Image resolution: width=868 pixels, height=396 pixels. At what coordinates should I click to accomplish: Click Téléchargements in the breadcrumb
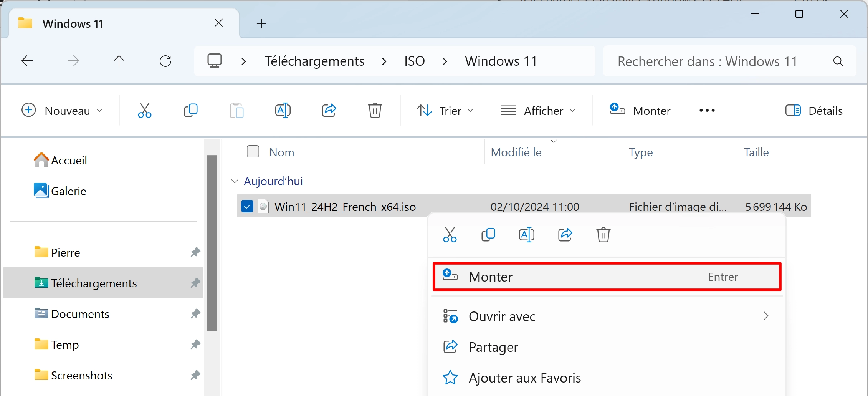314,61
